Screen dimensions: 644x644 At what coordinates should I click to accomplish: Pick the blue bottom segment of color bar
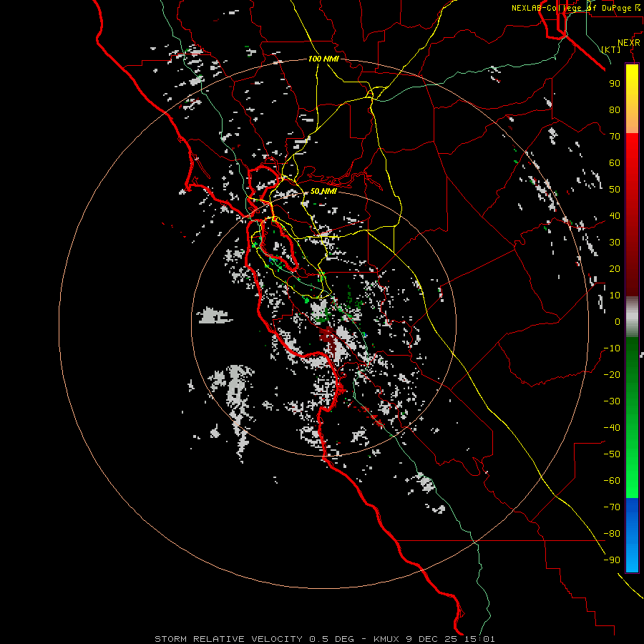pos(632,535)
